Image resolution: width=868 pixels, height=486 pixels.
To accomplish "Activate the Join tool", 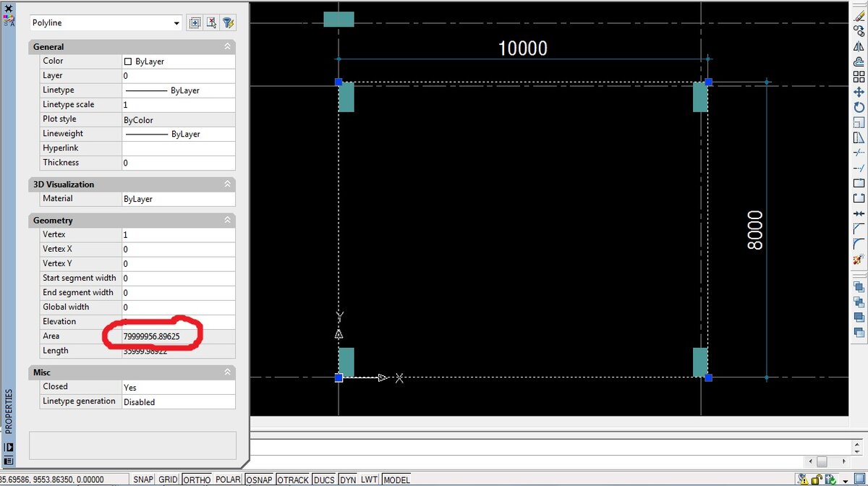I will [859, 213].
